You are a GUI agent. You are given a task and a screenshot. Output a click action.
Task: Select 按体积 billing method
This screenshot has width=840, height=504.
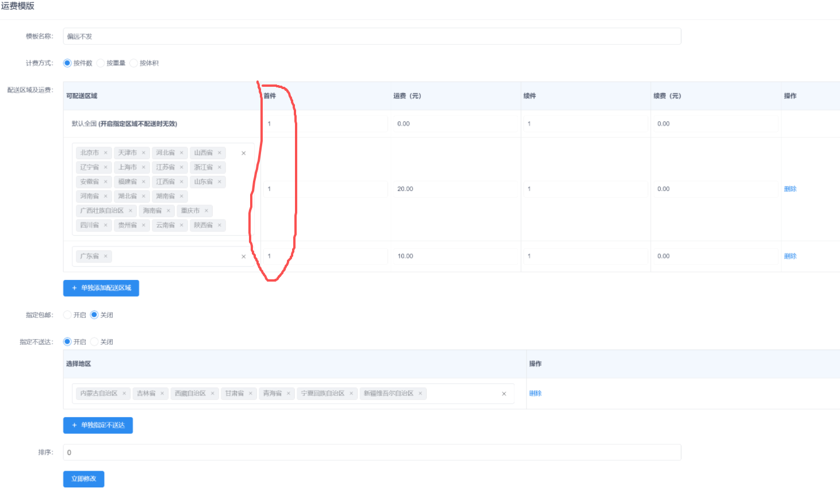134,63
